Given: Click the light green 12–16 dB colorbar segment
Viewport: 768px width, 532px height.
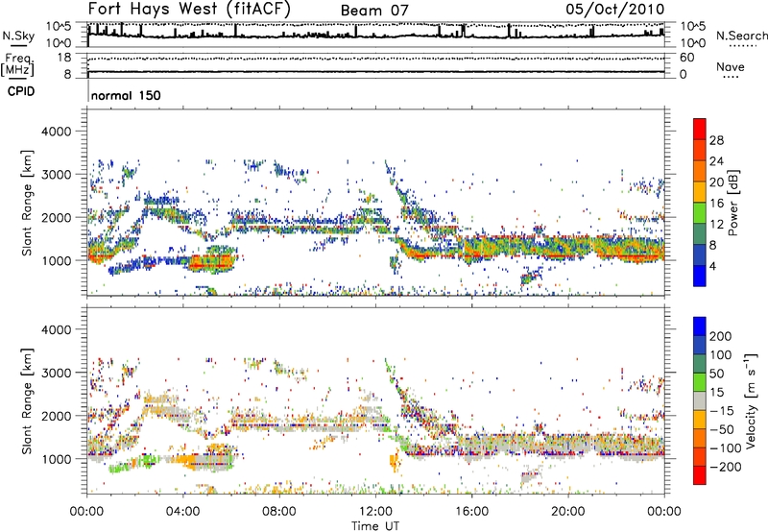Looking at the screenshot, I should 700,213.
